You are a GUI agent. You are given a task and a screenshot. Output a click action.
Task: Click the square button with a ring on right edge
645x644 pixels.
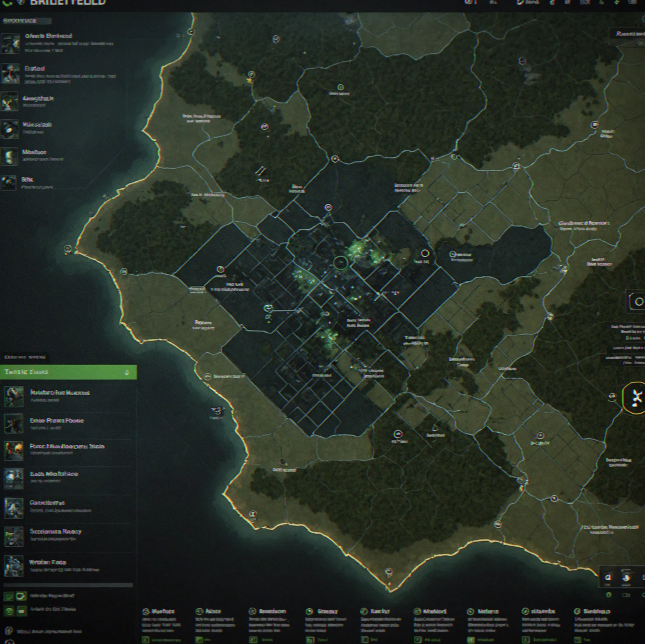click(637, 301)
